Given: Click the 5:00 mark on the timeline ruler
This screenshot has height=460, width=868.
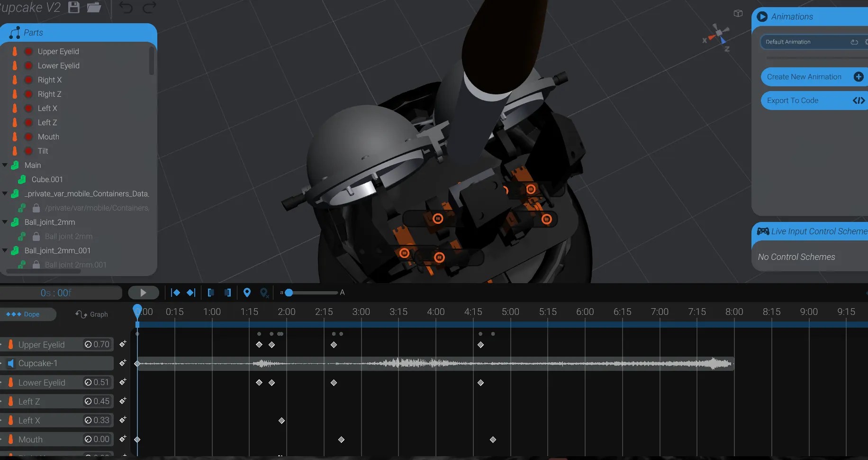Looking at the screenshot, I should coord(510,312).
